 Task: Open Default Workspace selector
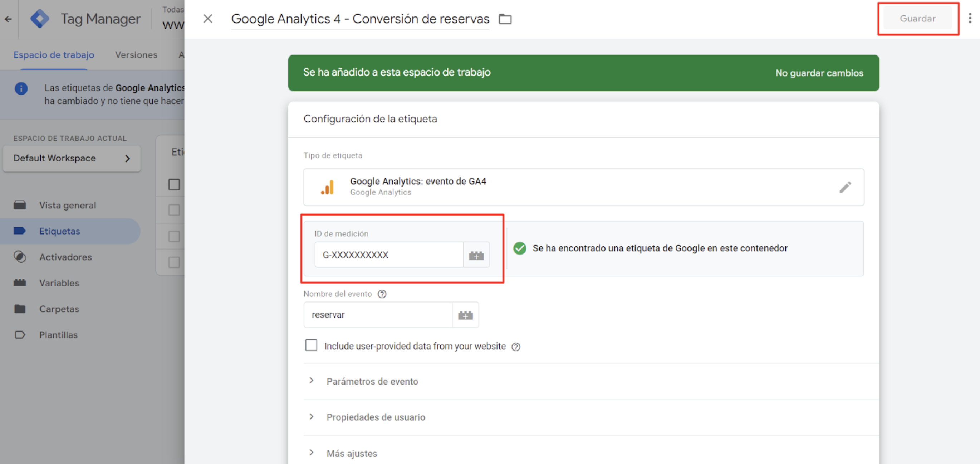72,158
